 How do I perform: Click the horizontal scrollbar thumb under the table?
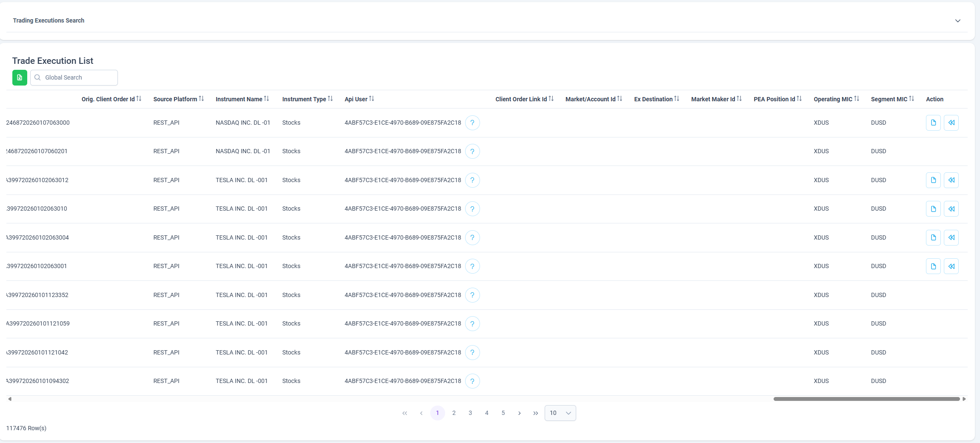866,399
